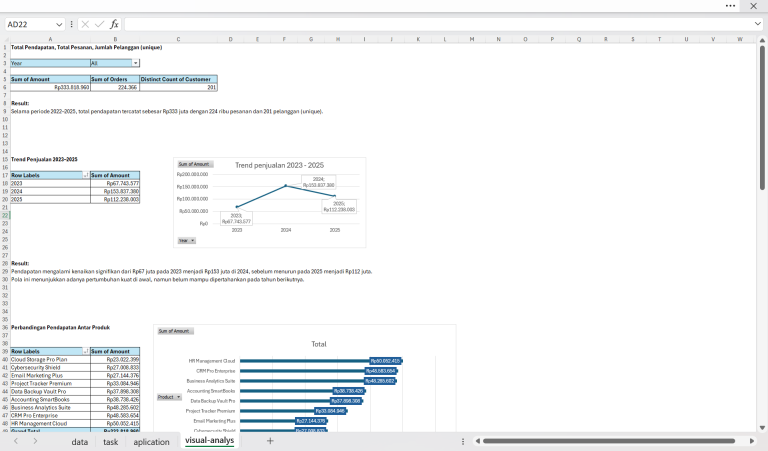
Task: Open the Product field button on the bar chart
Action: (169, 397)
